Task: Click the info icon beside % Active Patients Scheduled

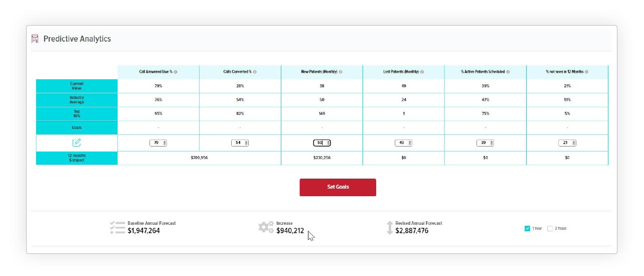Action: coord(508,72)
